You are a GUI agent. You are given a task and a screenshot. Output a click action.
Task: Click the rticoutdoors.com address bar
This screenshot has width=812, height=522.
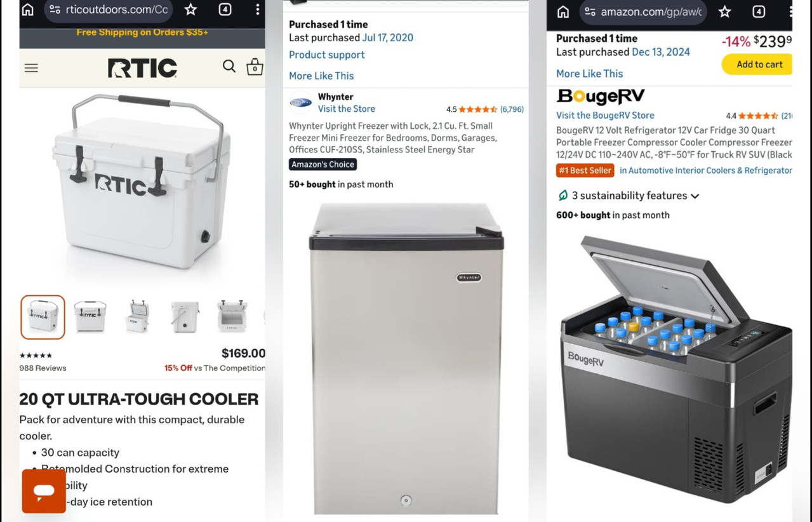[109, 10]
